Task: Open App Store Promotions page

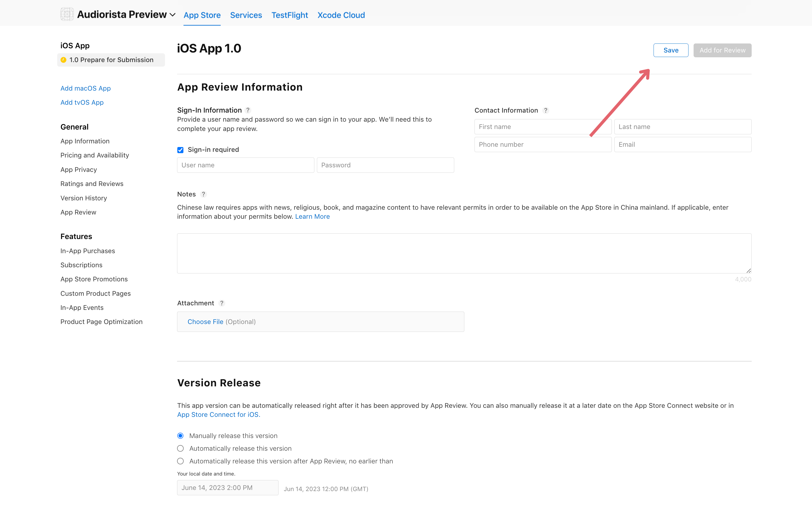Action: (94, 279)
